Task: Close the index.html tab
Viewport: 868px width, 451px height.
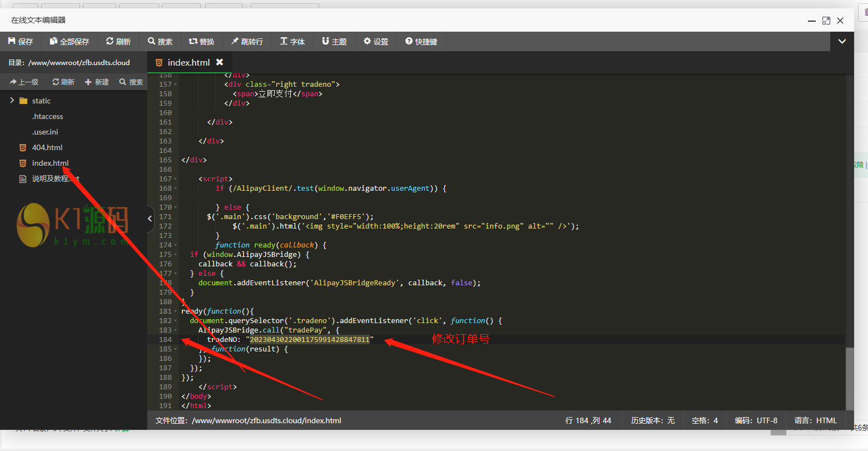Action: coord(220,62)
